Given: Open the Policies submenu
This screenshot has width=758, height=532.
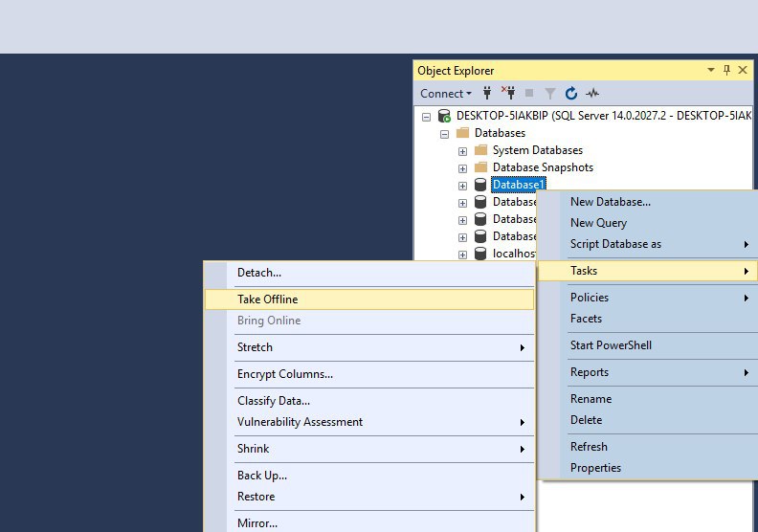Looking at the screenshot, I should tap(647, 298).
